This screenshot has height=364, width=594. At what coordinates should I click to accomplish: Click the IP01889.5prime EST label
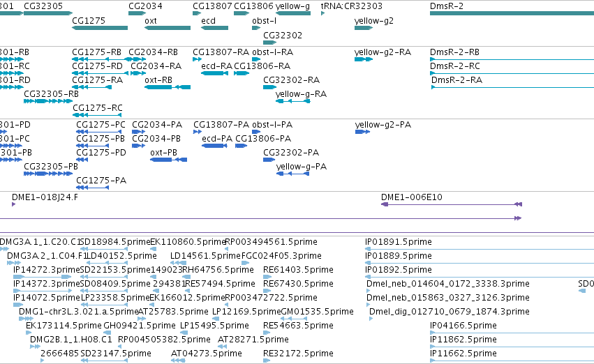pyautogui.click(x=399, y=256)
